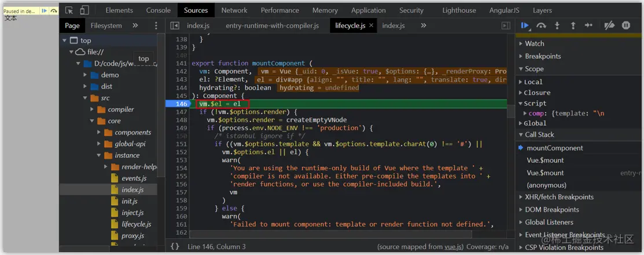Open the Layers panel
The image size is (644, 255).
click(542, 10)
